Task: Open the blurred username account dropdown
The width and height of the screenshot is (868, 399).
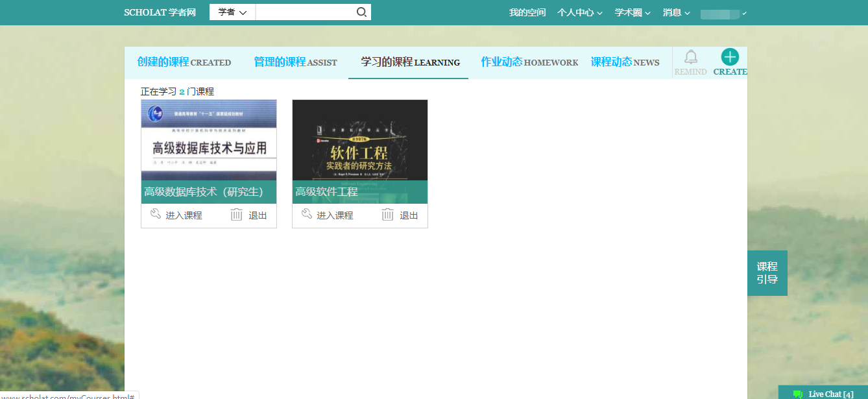Action: tap(723, 14)
